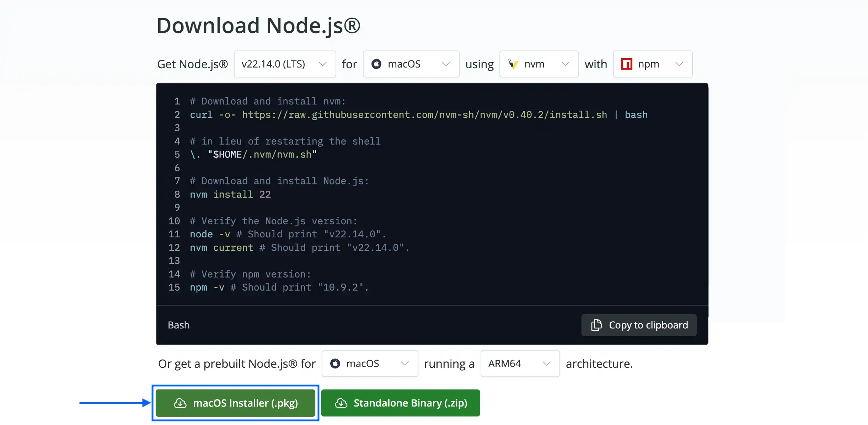Open the nvm installer method dropdown
868x425 pixels.
(539, 64)
